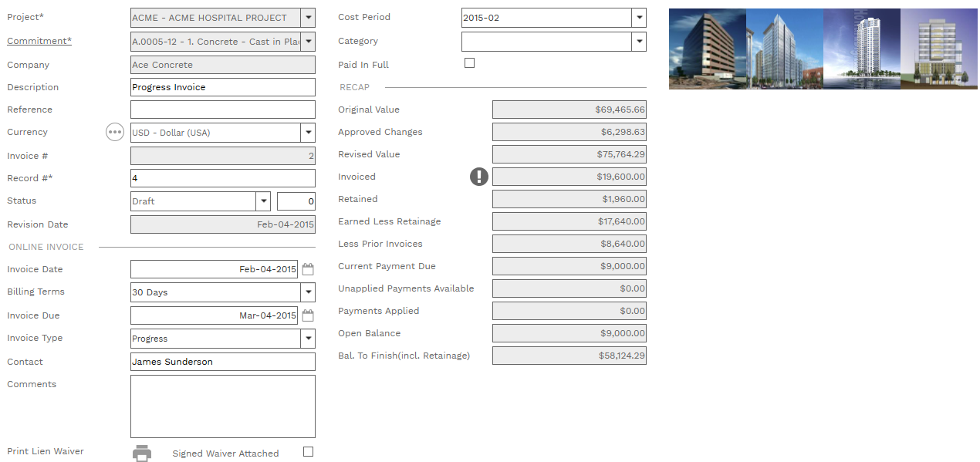
Task: Click the first building thumbnail image
Action: [x=707, y=49]
